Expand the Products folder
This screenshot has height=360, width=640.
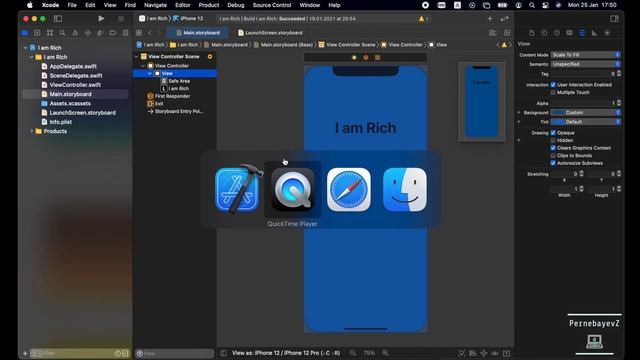tap(31, 131)
